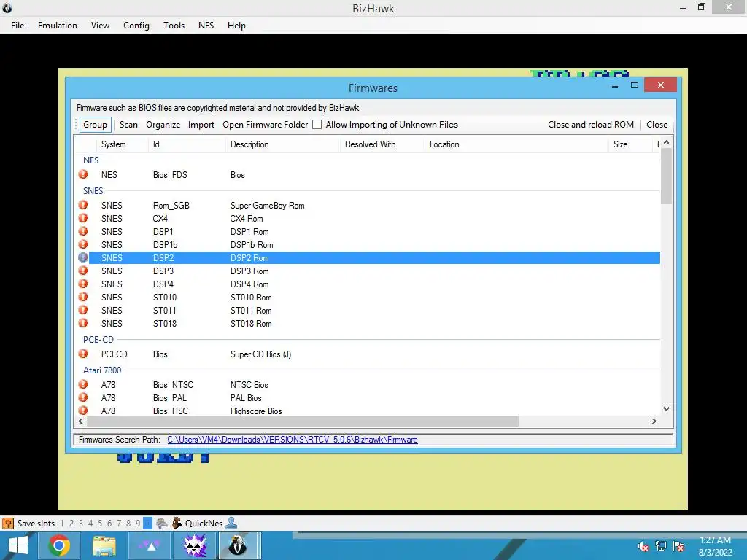Image resolution: width=747 pixels, height=560 pixels.
Task: Click the status icon for the DSP1 Rom row
Action: pos(83,231)
